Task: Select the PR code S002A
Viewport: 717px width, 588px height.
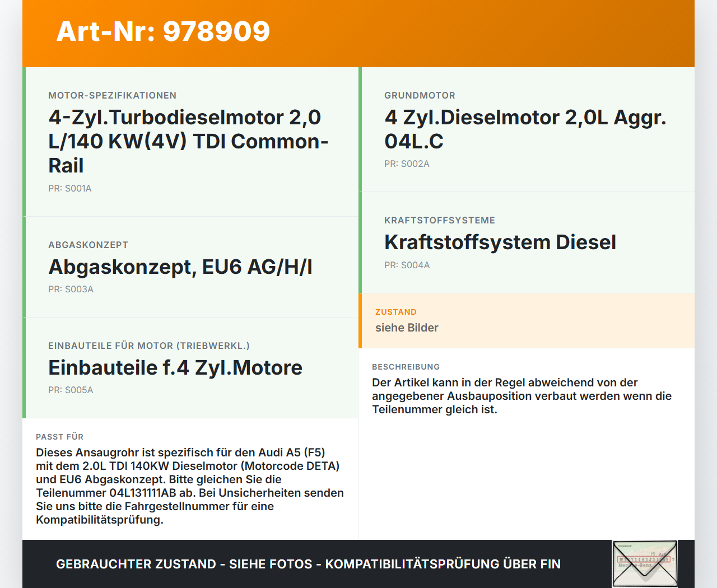Action: [x=406, y=164]
